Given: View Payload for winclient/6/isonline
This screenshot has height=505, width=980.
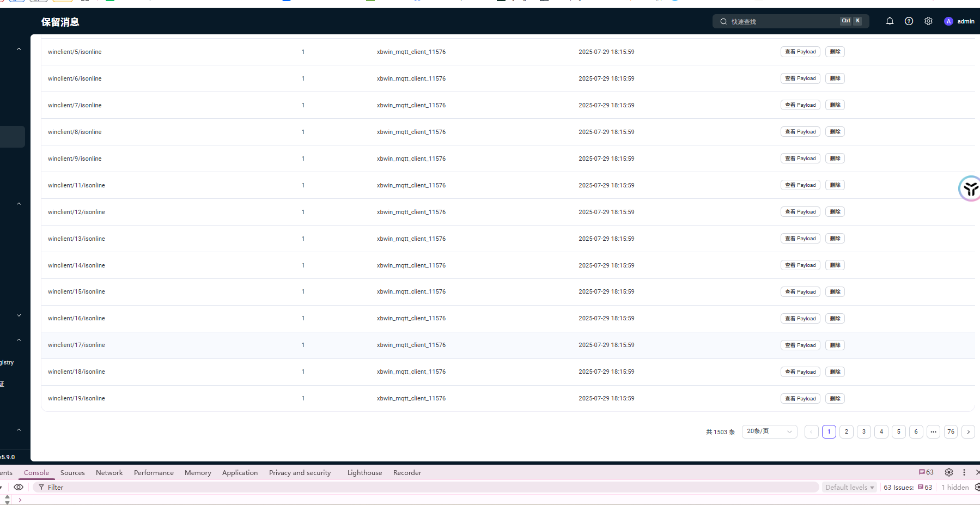Looking at the screenshot, I should pyautogui.click(x=800, y=78).
